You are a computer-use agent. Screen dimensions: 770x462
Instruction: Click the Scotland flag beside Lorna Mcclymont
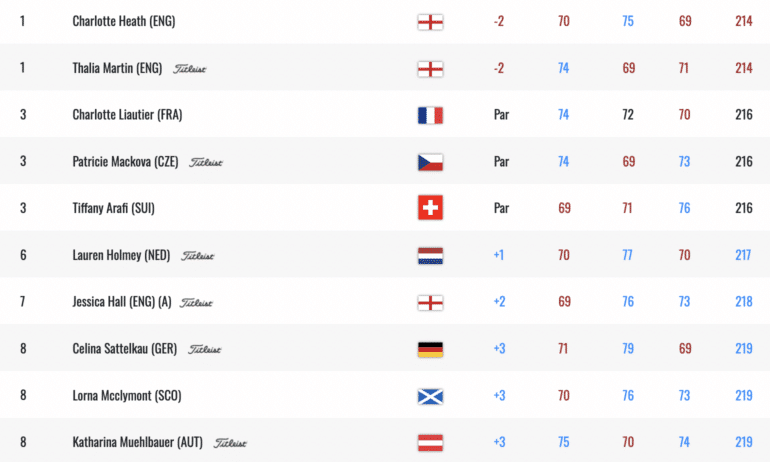pyautogui.click(x=430, y=396)
